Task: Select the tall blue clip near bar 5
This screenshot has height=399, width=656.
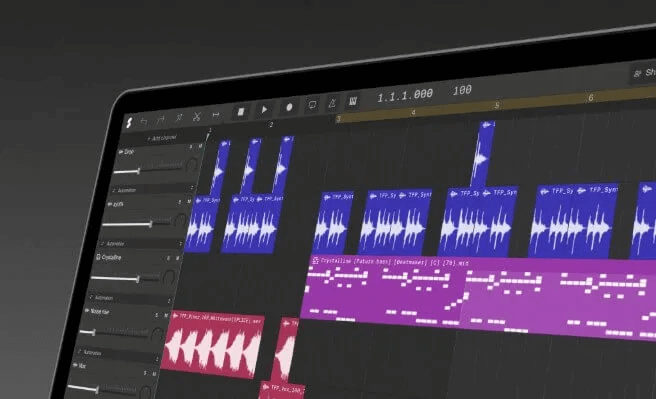Action: 483,154
